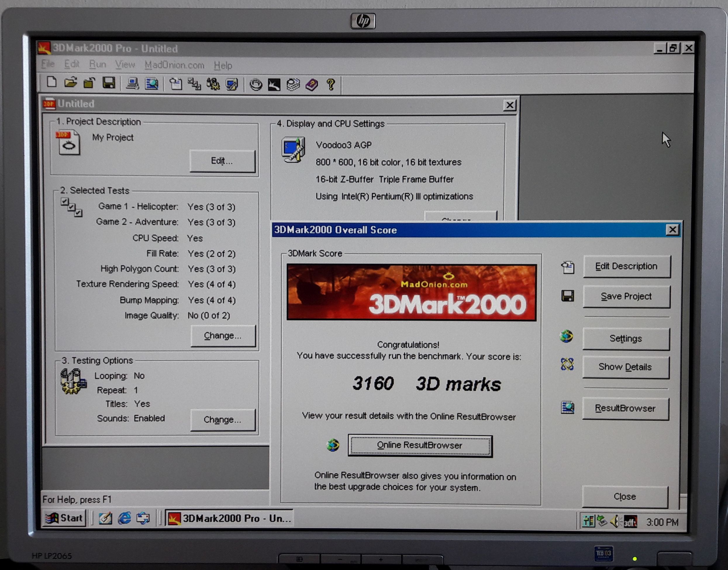Click the atom icon next to Show Details
Viewport: 728px width, 570px height.
click(567, 364)
